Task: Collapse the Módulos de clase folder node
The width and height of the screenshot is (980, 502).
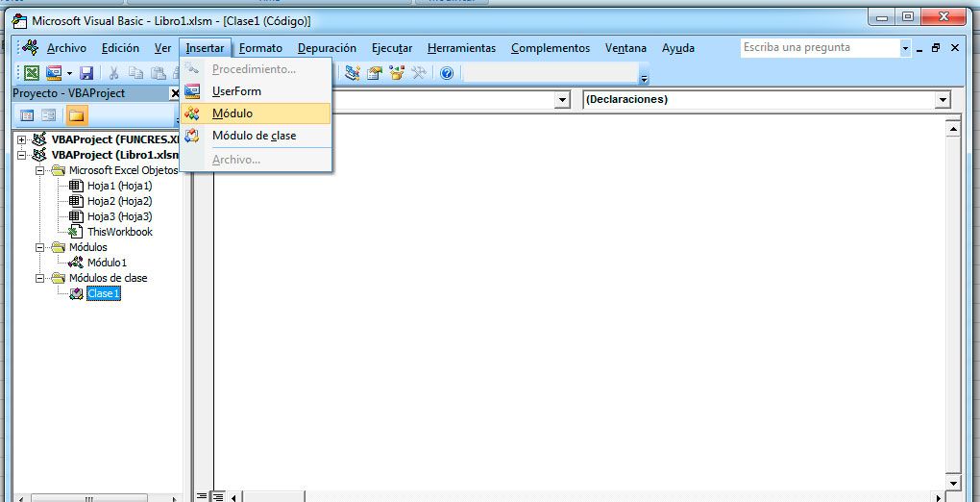Action: [40, 278]
